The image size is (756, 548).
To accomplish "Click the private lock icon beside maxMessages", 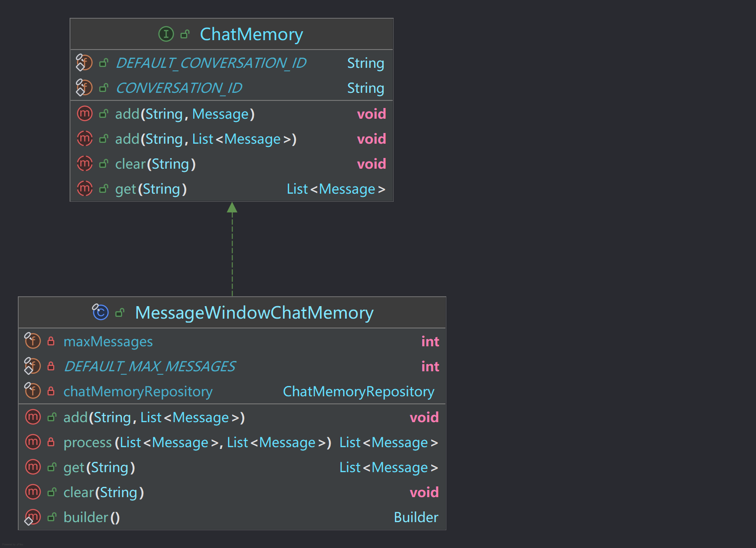I will tap(51, 341).
